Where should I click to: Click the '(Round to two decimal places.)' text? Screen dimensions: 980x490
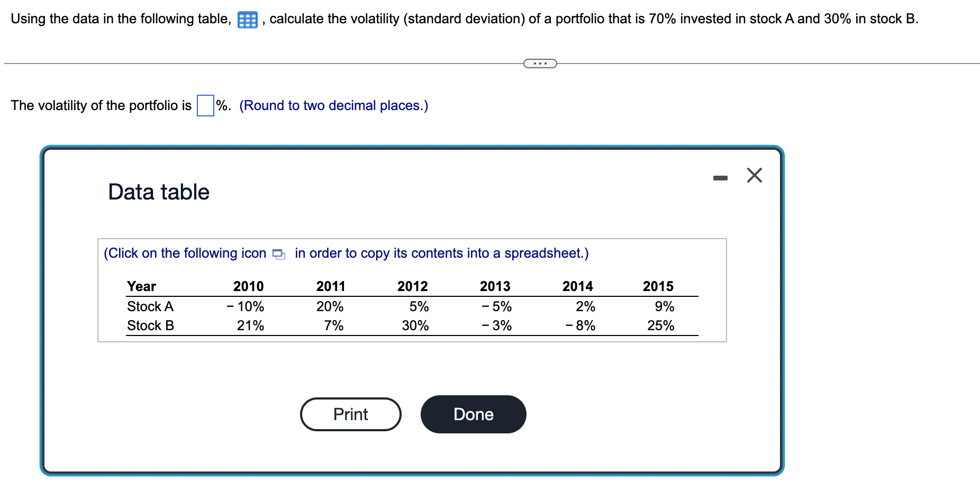[x=333, y=105]
